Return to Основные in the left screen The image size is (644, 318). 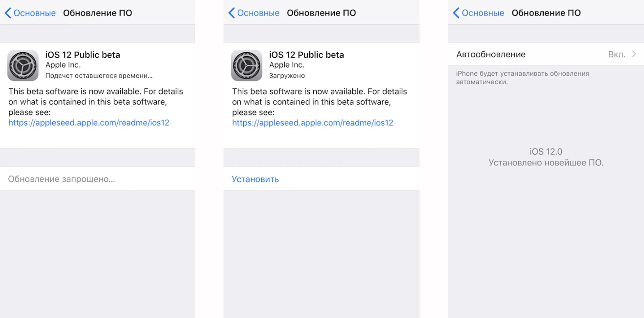[35, 13]
